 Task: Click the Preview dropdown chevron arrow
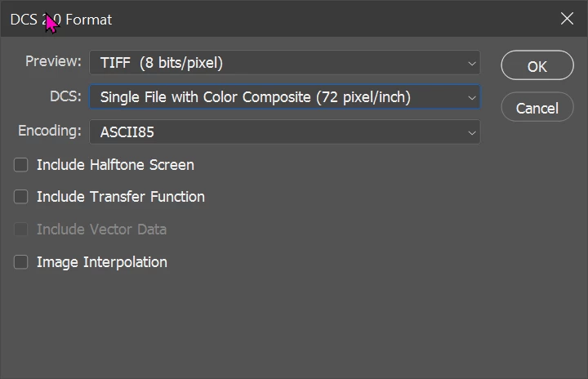pyautogui.click(x=472, y=63)
